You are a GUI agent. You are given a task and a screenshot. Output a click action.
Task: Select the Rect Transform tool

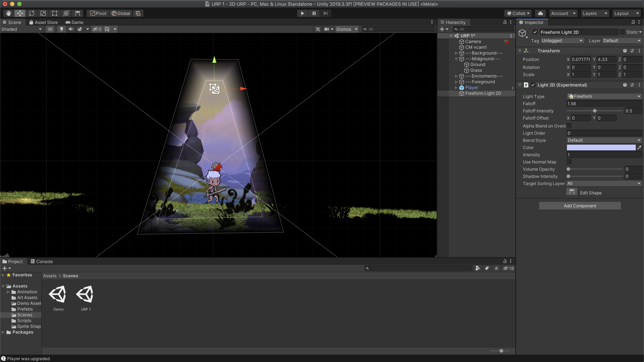pyautogui.click(x=54, y=13)
